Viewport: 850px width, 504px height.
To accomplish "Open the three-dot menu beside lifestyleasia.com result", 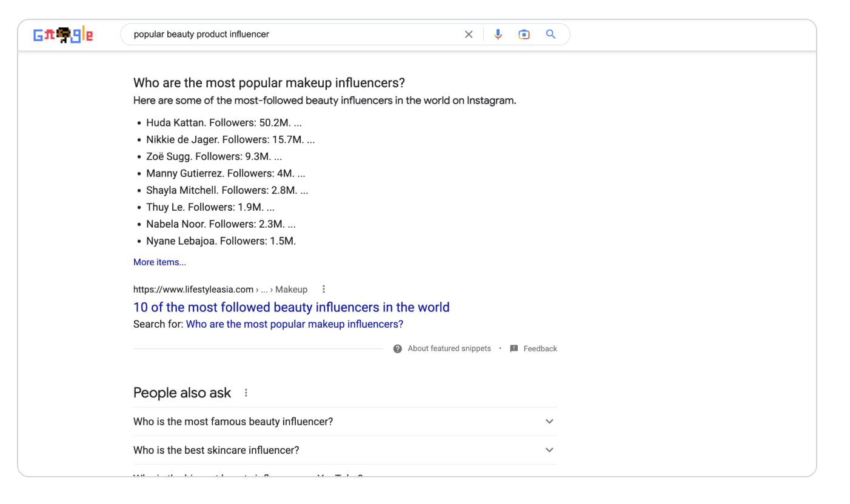I will pos(324,289).
